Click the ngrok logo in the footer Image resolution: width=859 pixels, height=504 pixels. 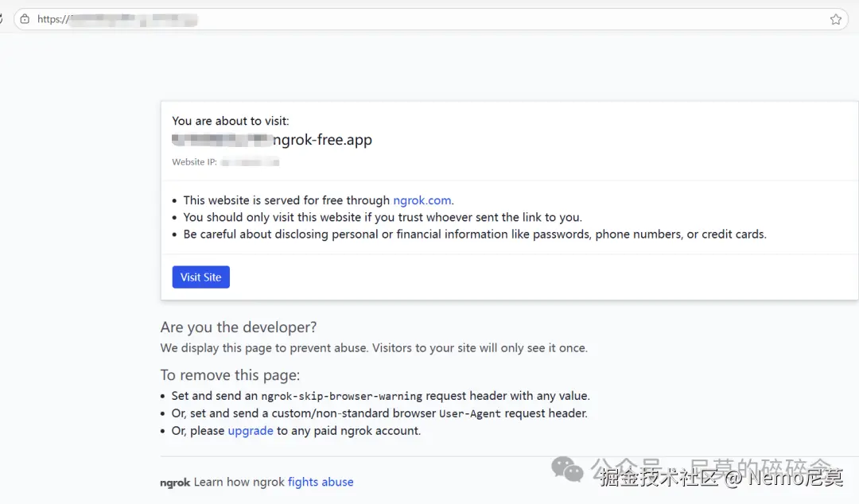175,483
